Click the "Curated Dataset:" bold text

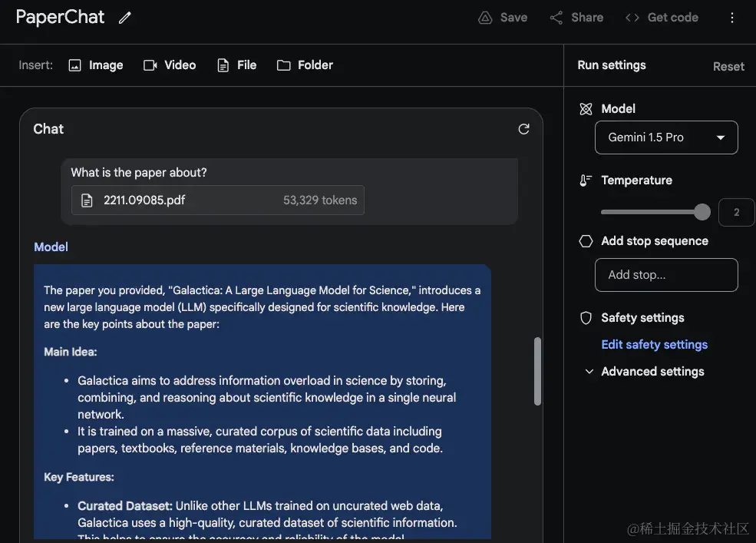[125, 506]
